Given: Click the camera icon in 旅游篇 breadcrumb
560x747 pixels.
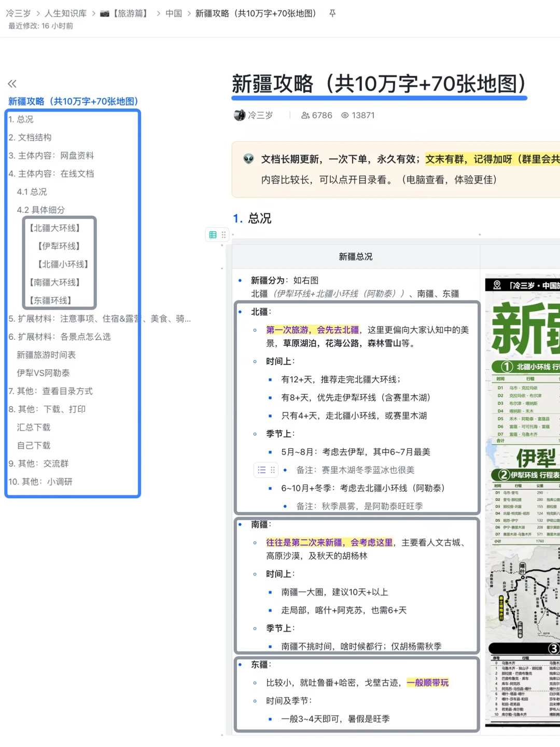Looking at the screenshot, I should [x=105, y=13].
